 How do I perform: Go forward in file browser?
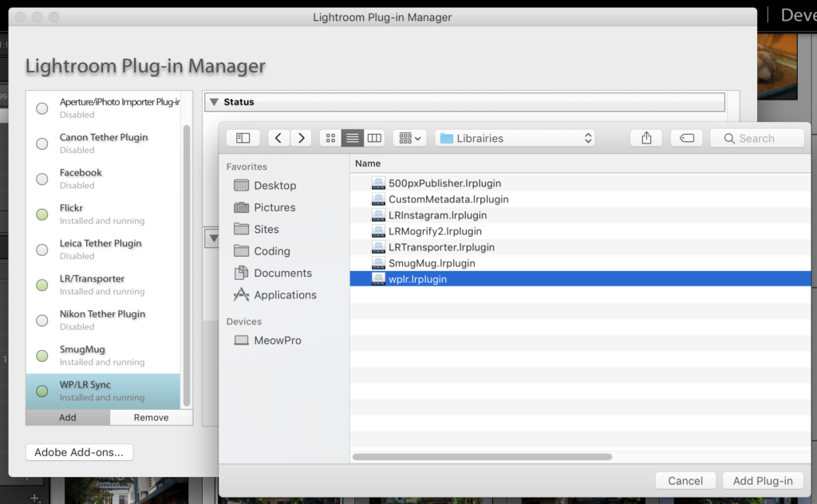click(x=301, y=138)
